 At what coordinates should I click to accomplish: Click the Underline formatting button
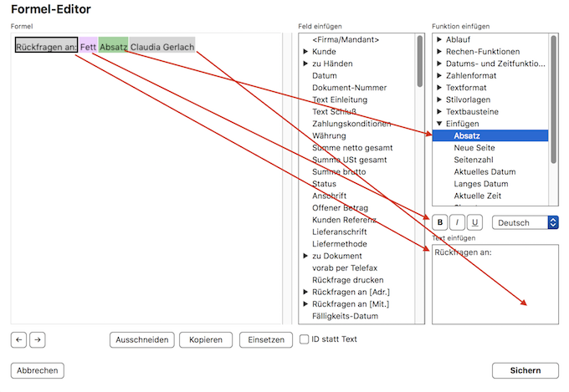tap(474, 222)
